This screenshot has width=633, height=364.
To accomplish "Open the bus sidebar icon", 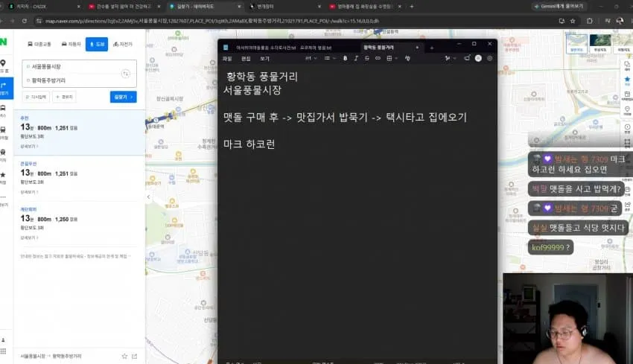I will pyautogui.click(x=3, y=111).
